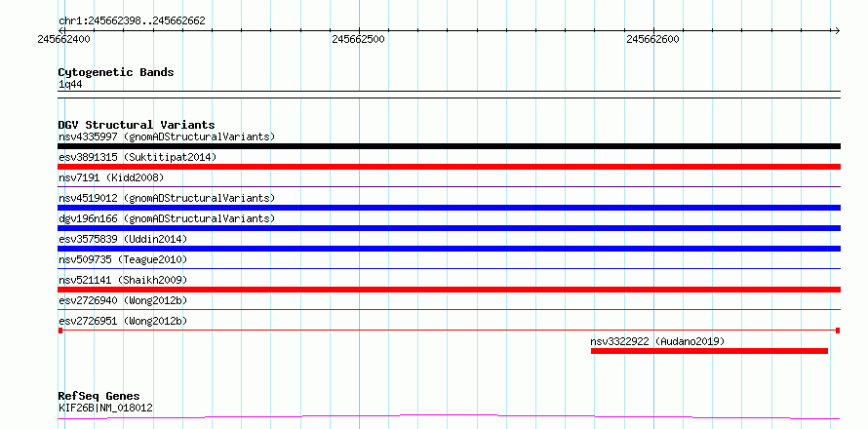Open the nsv4519012 blue variant bar

449,208
